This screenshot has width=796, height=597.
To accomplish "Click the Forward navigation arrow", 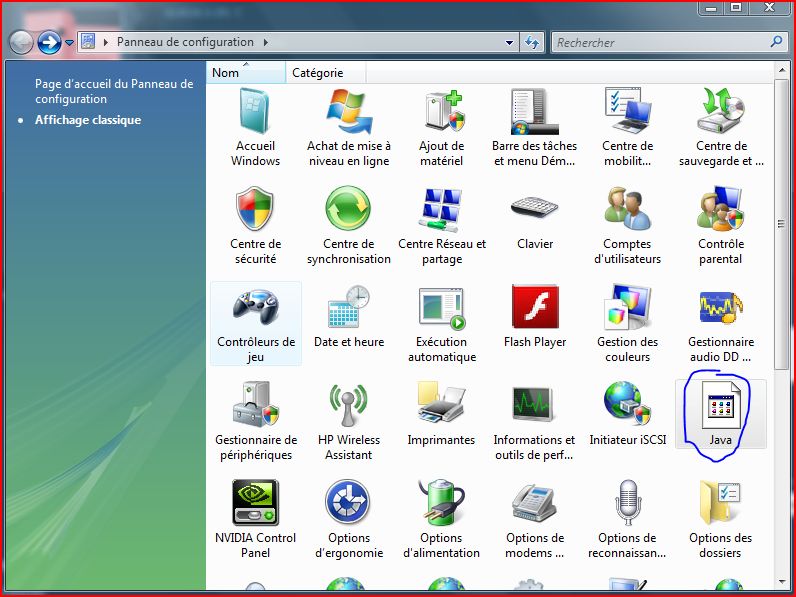I will coord(49,43).
